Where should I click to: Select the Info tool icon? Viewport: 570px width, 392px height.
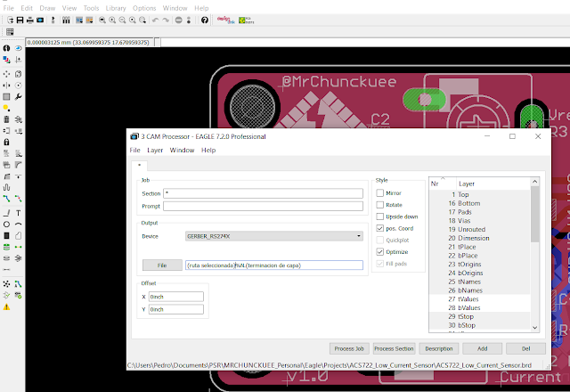(6, 48)
